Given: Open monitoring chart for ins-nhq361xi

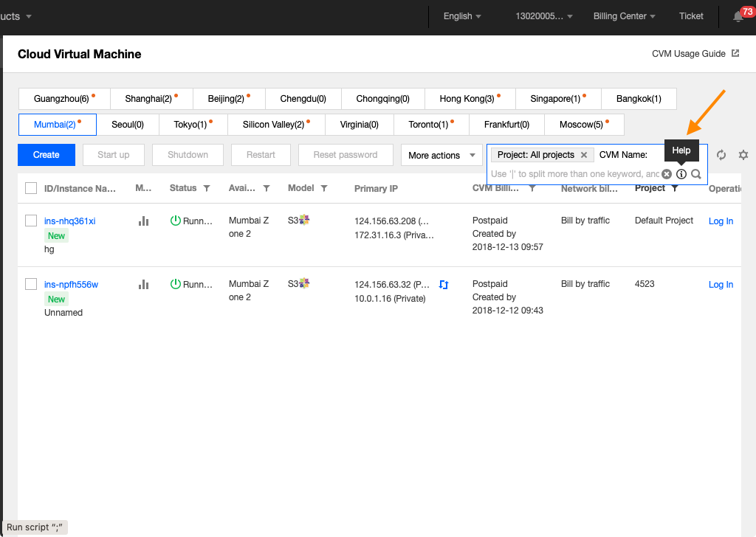Looking at the screenshot, I should (x=143, y=221).
